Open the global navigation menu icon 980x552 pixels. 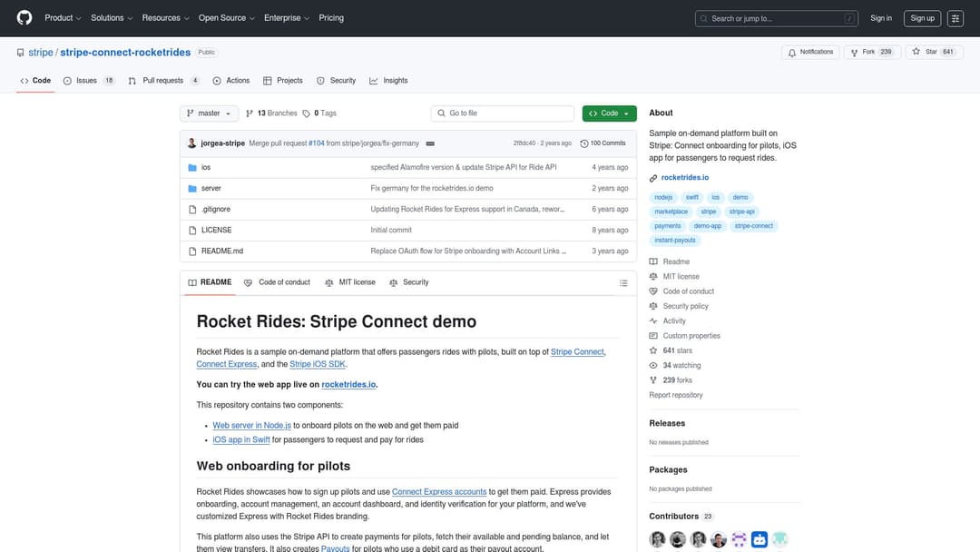(955, 18)
